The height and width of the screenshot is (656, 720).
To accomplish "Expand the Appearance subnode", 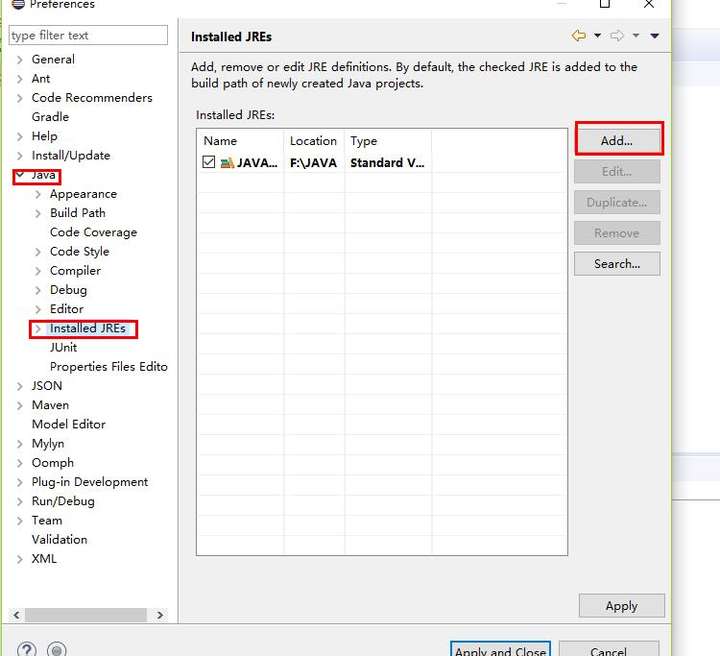I will pos(38,194).
